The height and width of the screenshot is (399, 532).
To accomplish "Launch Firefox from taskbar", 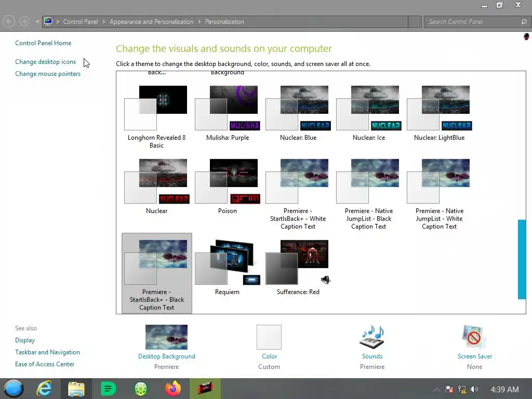I will (x=172, y=389).
